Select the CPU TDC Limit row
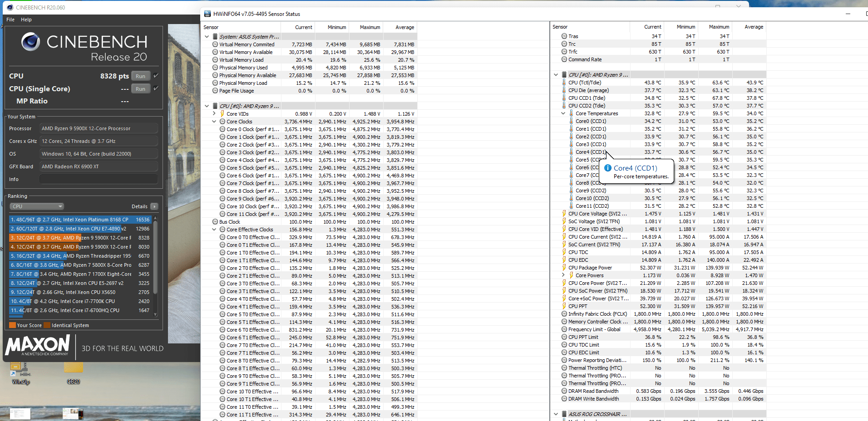This screenshot has width=868, height=421. click(659, 345)
